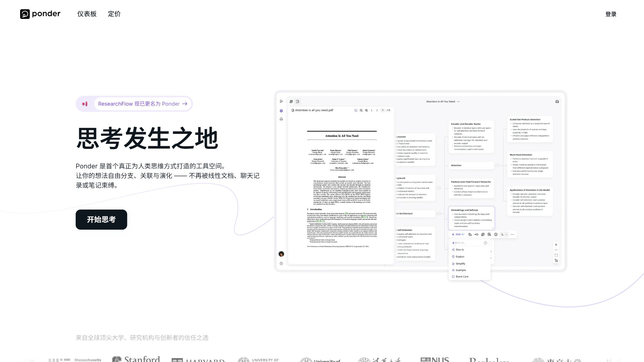
Task: Zoom out of the PDF page
Action: click(x=361, y=110)
